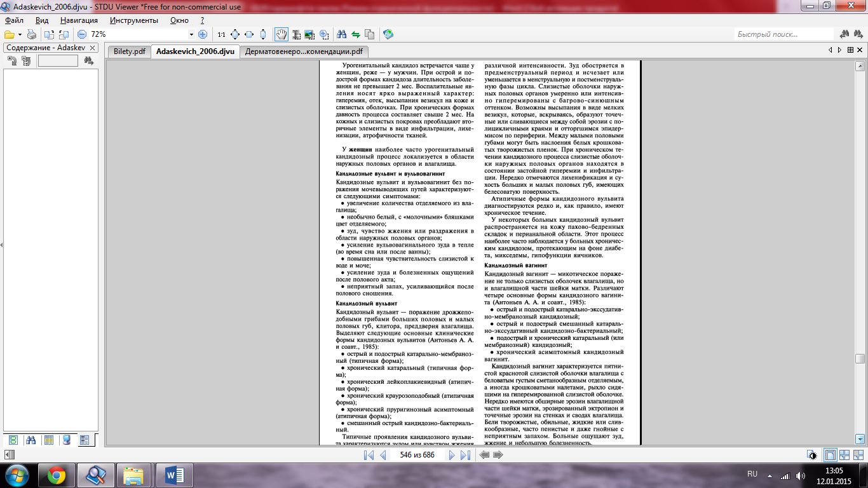Open the Вид menu
Screen dimensions: 868x488
(x=42, y=20)
